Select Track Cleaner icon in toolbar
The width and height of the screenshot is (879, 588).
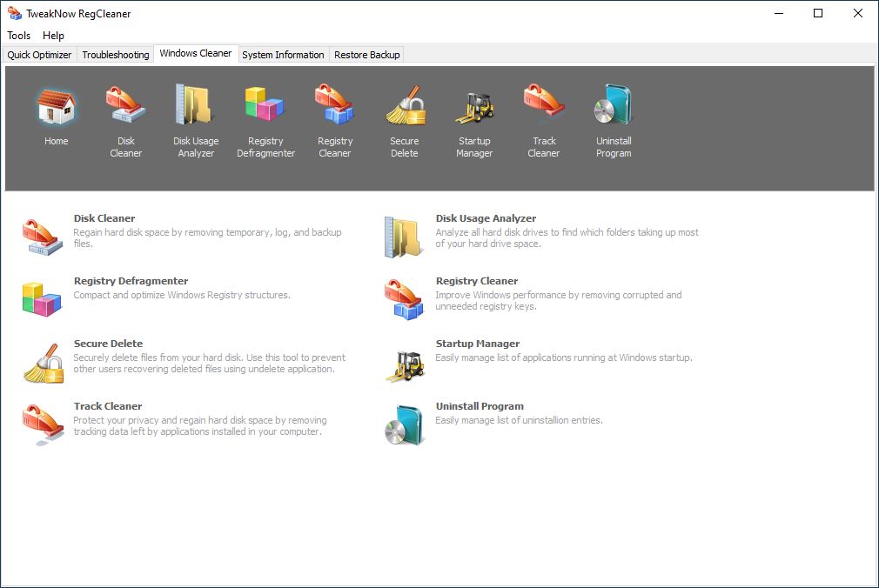(544, 101)
